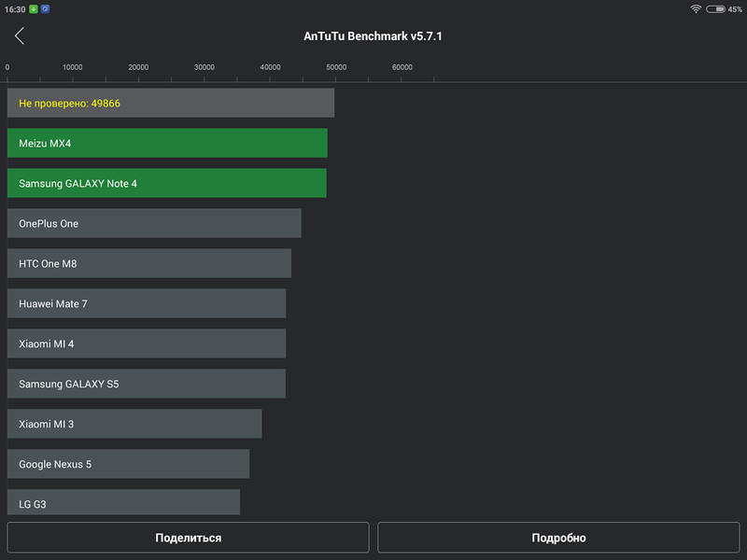The height and width of the screenshot is (560, 747).
Task: Click the 45% battery percentage text
Action: (x=735, y=9)
